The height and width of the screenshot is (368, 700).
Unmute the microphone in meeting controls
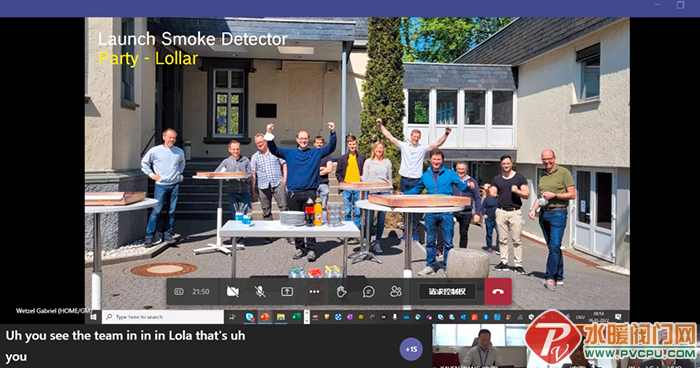coord(260,292)
